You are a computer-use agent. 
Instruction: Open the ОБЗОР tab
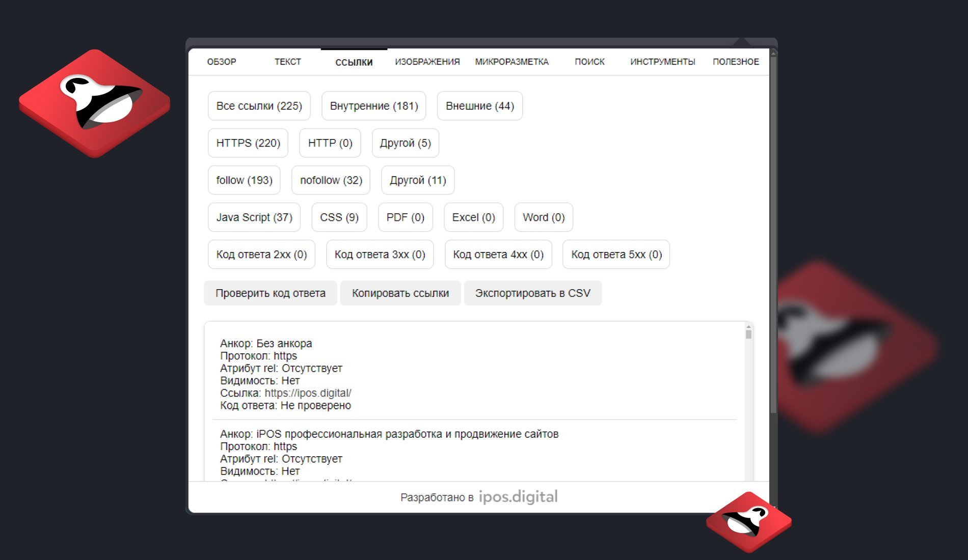pyautogui.click(x=222, y=62)
